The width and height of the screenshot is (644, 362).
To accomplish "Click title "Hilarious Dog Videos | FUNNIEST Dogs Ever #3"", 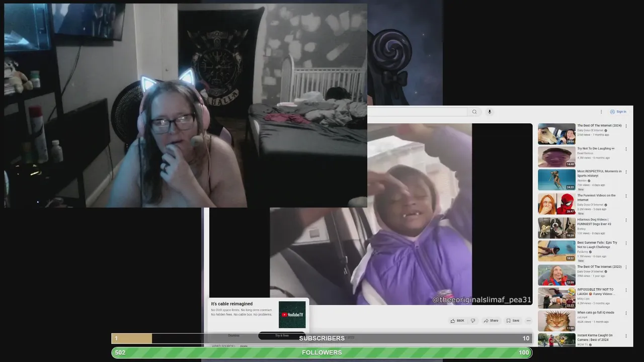I will coord(594,222).
